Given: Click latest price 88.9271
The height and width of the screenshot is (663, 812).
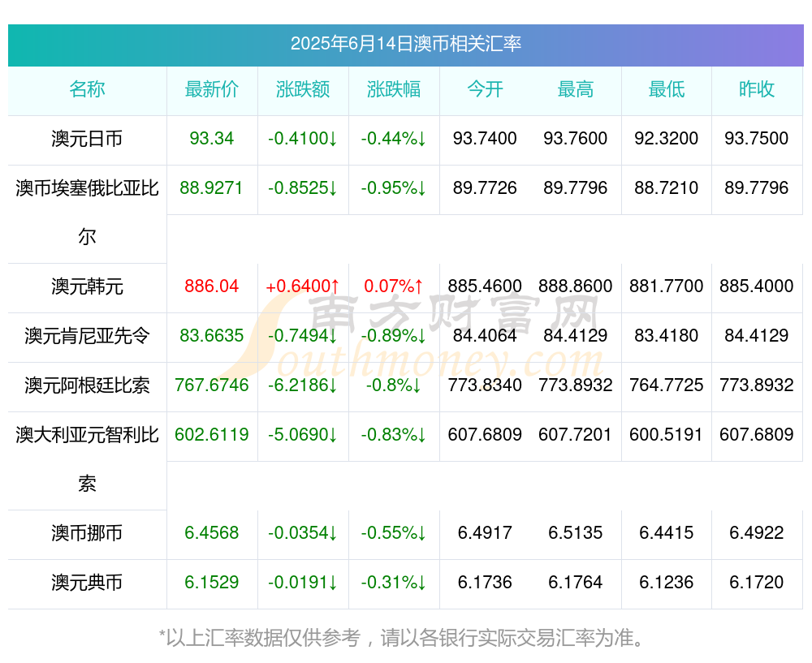Looking at the screenshot, I should tap(212, 188).
